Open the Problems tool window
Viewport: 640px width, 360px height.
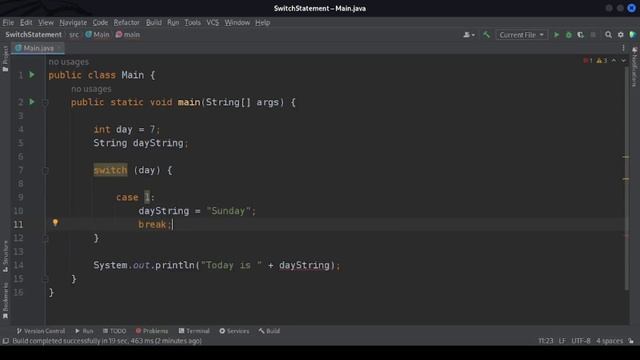click(x=151, y=331)
